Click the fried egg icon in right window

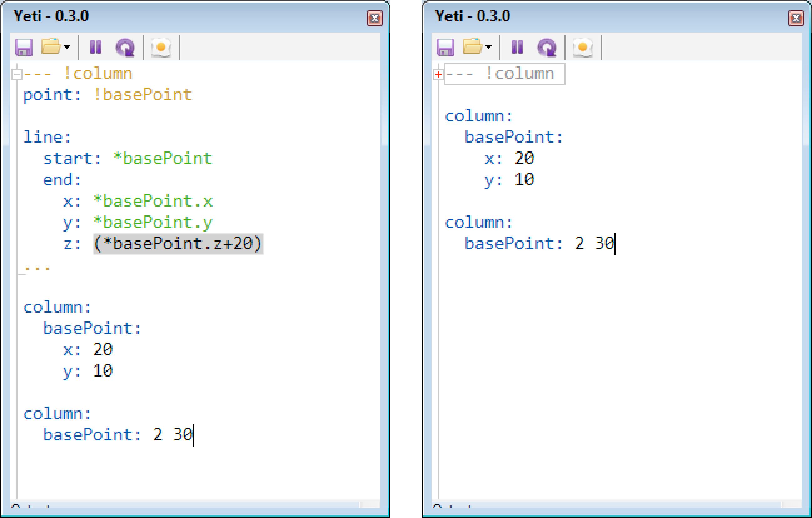pos(583,47)
